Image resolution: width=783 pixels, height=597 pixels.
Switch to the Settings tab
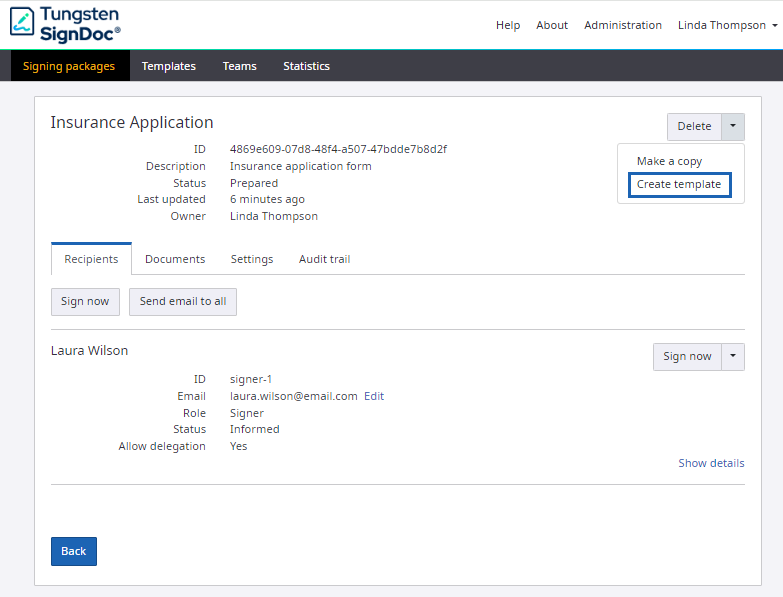pyautogui.click(x=252, y=259)
